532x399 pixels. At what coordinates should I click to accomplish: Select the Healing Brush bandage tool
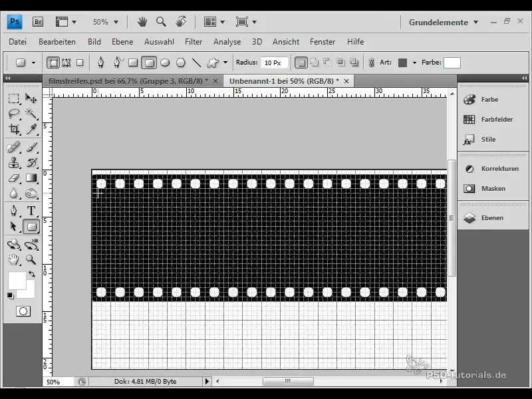tap(13, 148)
